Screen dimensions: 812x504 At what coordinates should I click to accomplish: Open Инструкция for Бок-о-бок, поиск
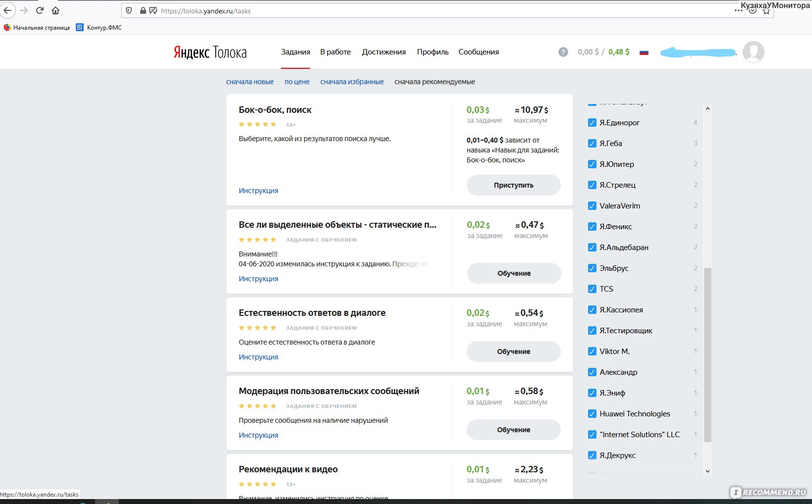coord(259,191)
